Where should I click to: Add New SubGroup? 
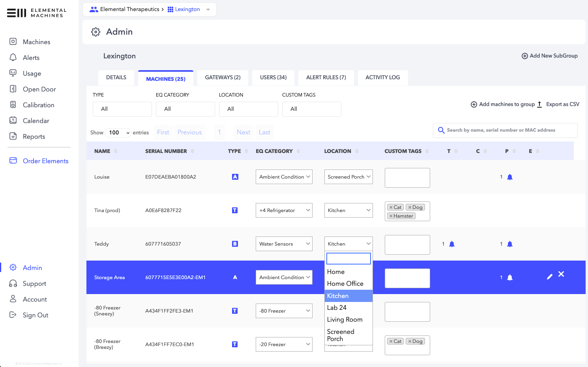click(549, 56)
